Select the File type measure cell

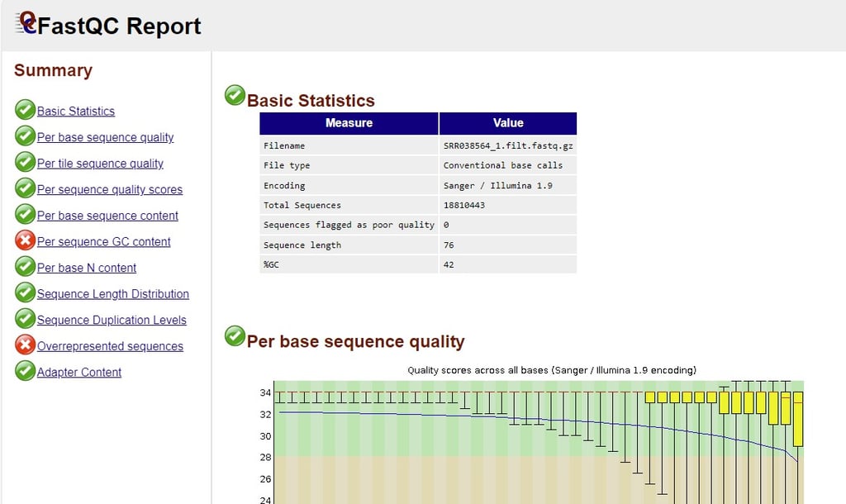pyautogui.click(x=349, y=165)
